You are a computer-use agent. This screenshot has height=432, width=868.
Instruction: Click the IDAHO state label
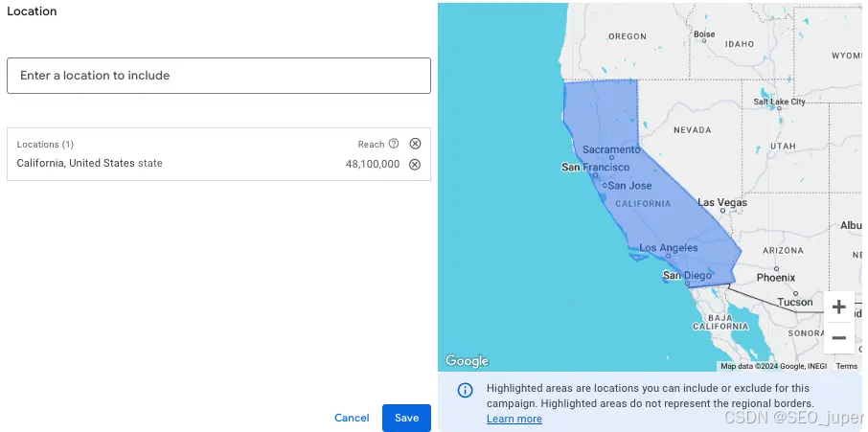740,44
